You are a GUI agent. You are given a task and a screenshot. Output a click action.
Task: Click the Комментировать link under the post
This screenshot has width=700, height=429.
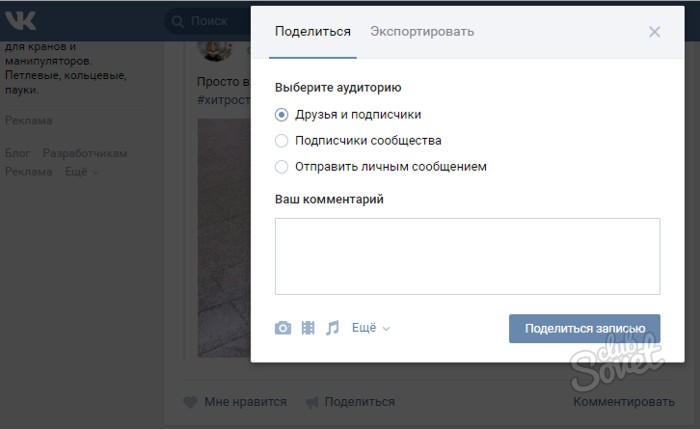point(624,402)
